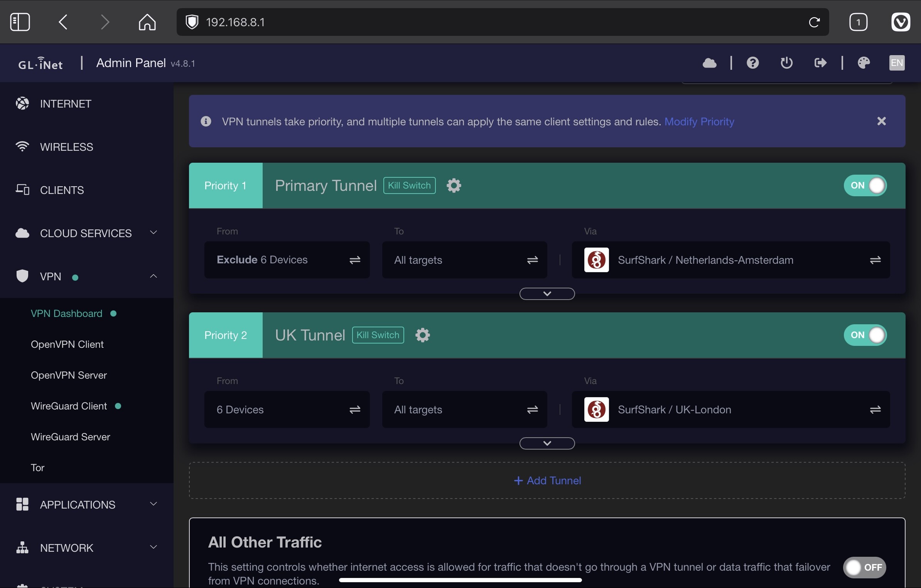921x588 pixels.
Task: Open the theme palette icon
Action: click(x=864, y=63)
